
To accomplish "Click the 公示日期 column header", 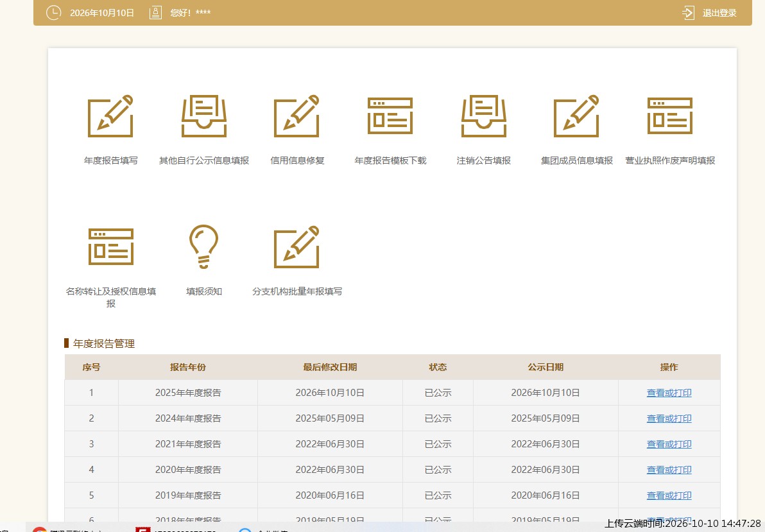I will pos(546,367).
